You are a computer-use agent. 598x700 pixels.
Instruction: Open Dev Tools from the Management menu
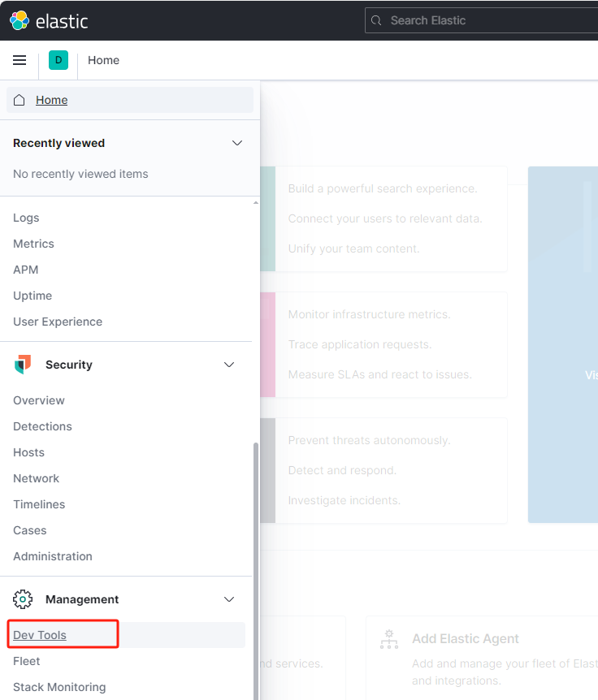tap(40, 634)
